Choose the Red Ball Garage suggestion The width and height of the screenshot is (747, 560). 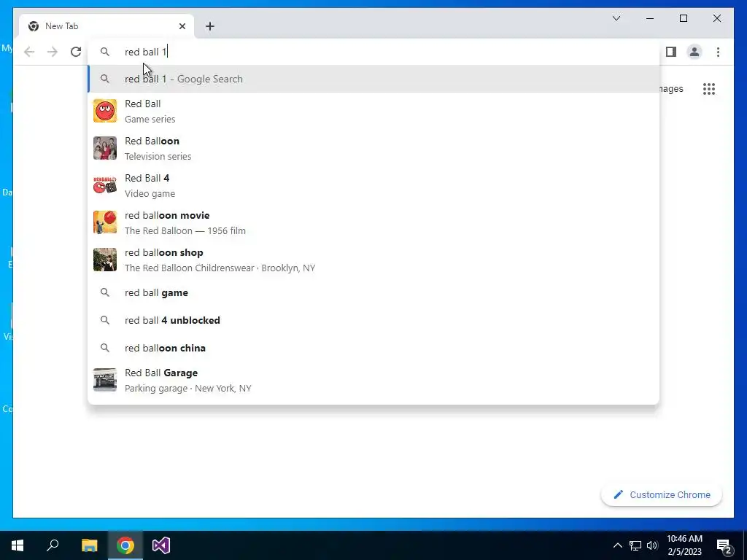(373, 380)
